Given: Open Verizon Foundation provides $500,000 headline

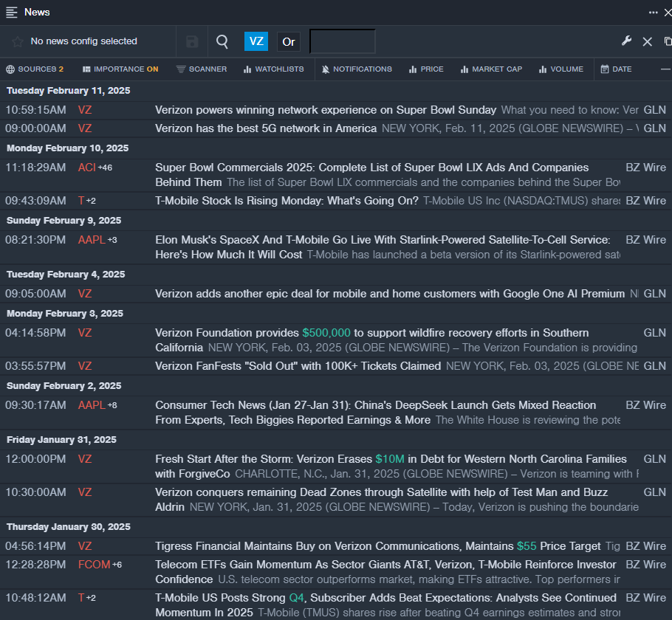Looking at the screenshot, I should click(x=372, y=340).
